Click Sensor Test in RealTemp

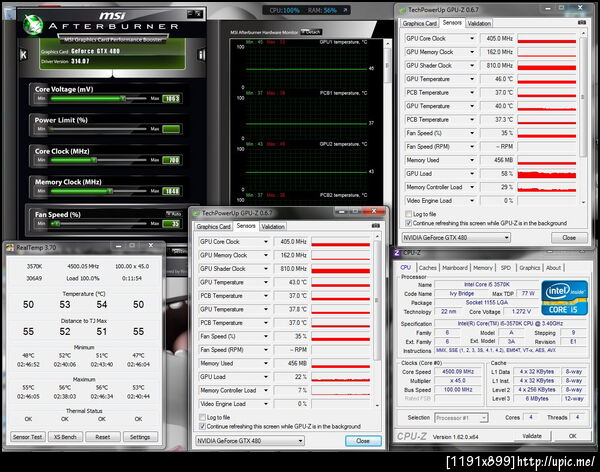(28, 437)
